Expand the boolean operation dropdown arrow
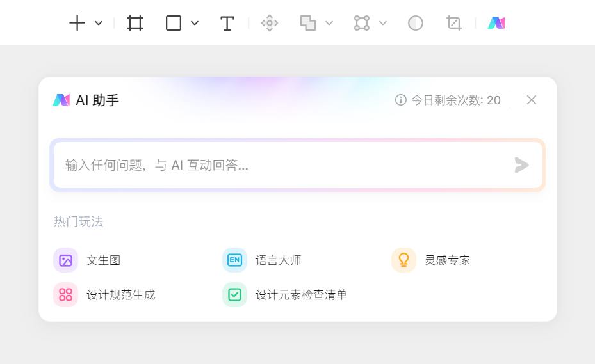Screen dimensions: 595x364 329,23
